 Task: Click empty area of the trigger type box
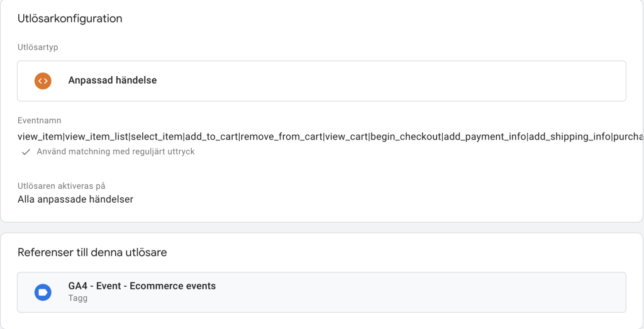click(x=390, y=81)
